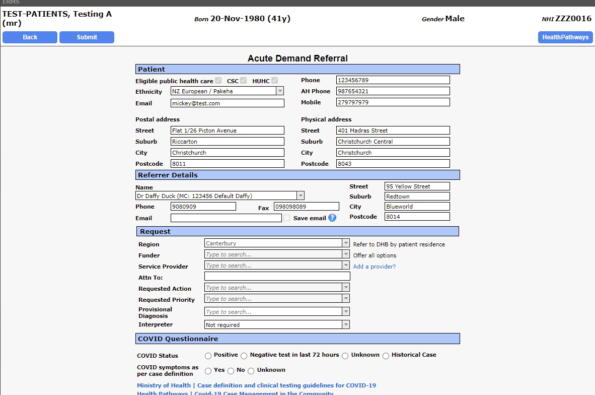Select Historical Case radio button
Screen dimensions: 595x395
(386, 356)
